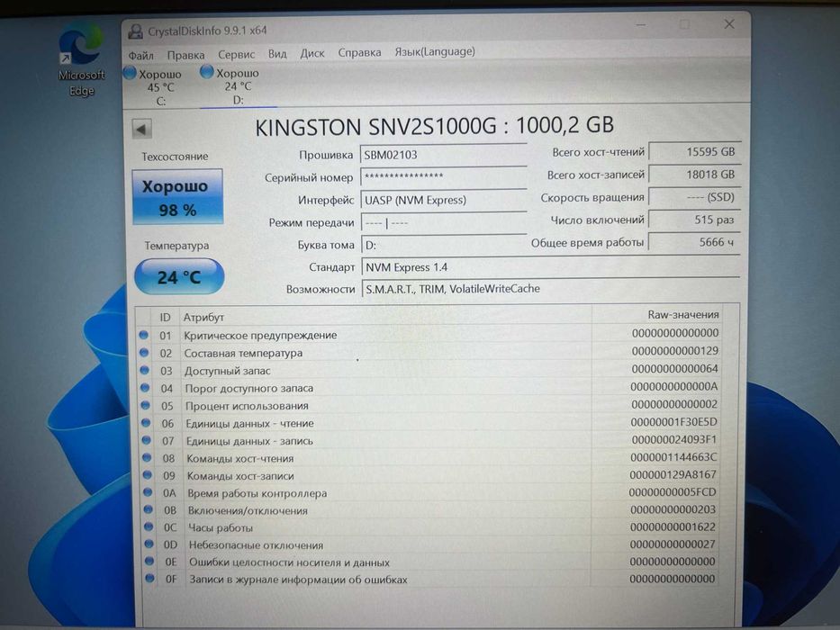Select the Порог доступного запаса row
Screen dimensions: 840x630
coord(429,388)
